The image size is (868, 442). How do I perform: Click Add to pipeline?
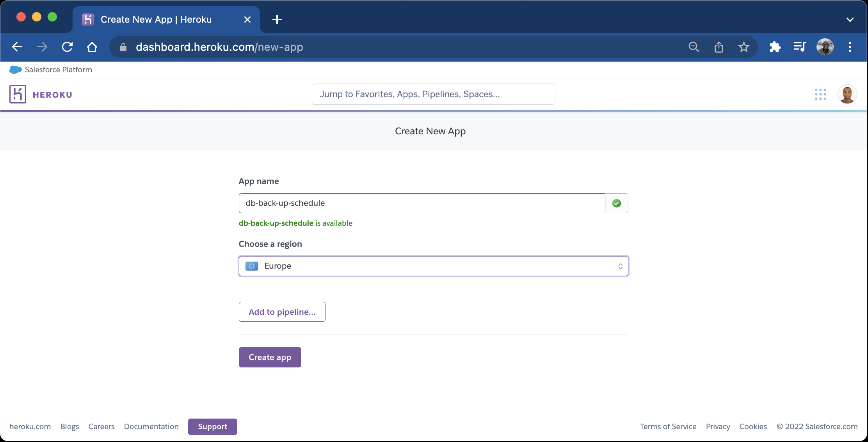[282, 312]
